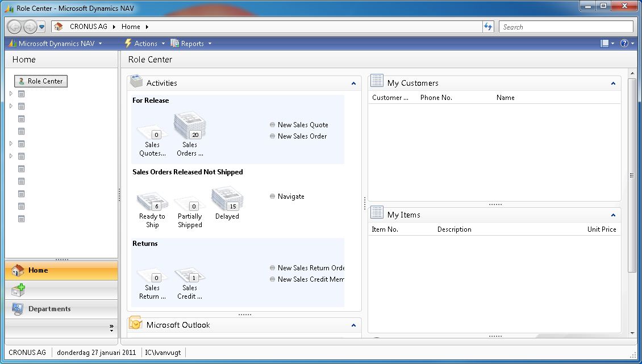Viewport: 642px width, 364px height.
Task: Sort by the Unit Price column header
Action: pyautogui.click(x=602, y=230)
